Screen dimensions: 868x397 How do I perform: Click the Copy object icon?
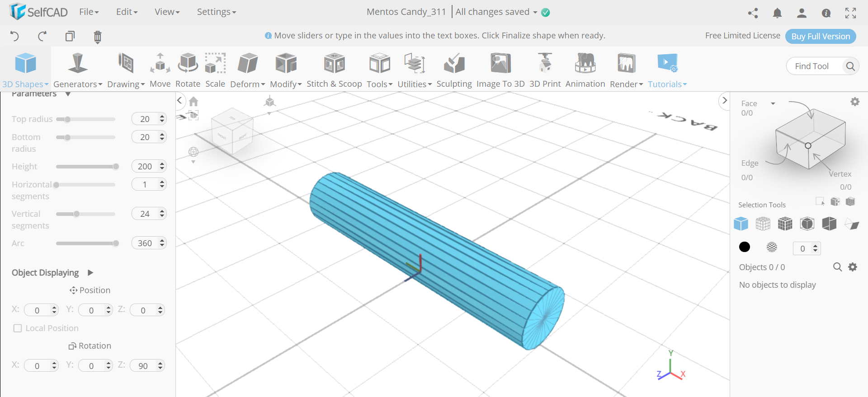[x=70, y=36]
